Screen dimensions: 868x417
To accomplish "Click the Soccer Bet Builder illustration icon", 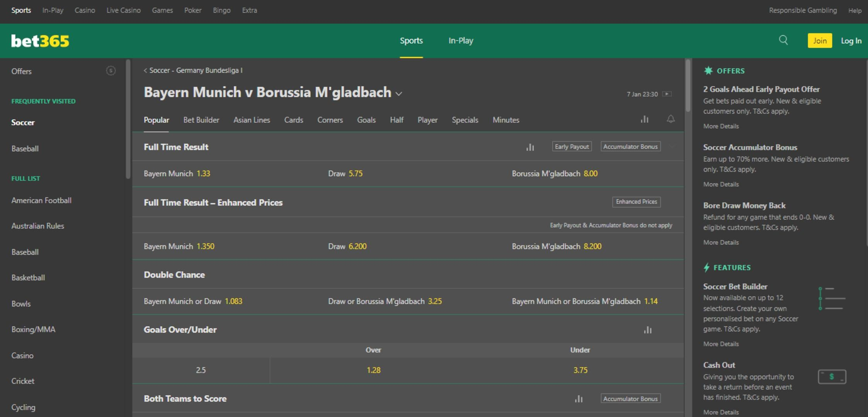I will (x=832, y=298).
